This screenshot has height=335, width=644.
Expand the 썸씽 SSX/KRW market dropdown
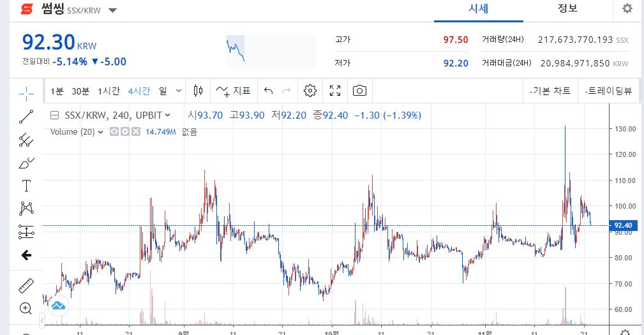[x=112, y=10]
